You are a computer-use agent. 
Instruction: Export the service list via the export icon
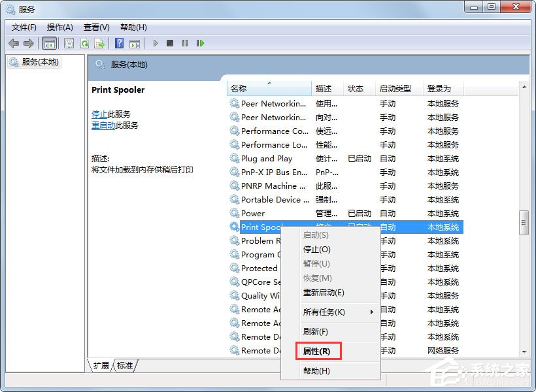(99, 43)
